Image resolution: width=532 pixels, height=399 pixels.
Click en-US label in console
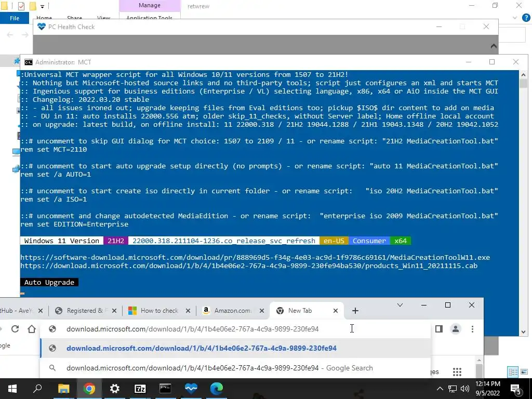334,241
